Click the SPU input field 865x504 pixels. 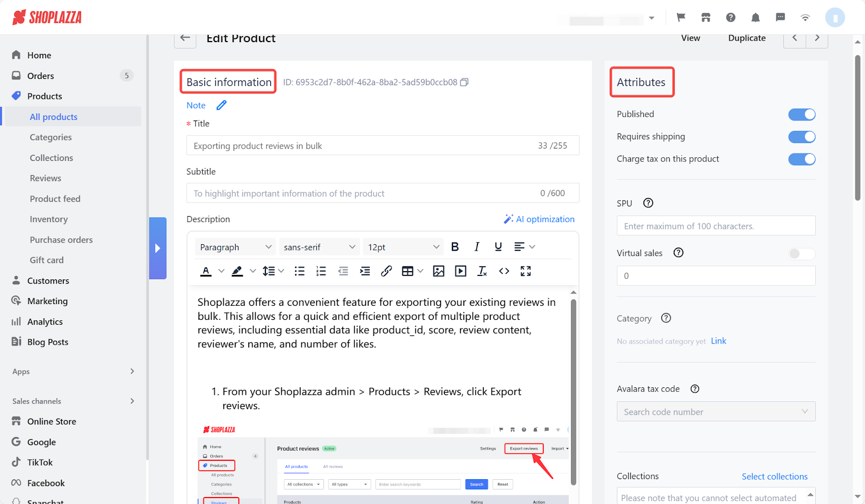(x=716, y=226)
